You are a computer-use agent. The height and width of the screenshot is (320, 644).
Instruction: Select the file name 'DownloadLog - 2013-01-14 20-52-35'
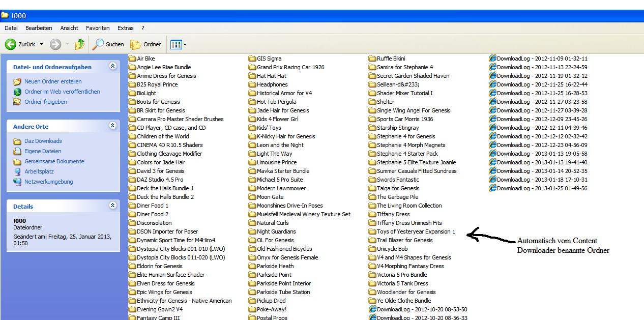[x=542, y=171]
